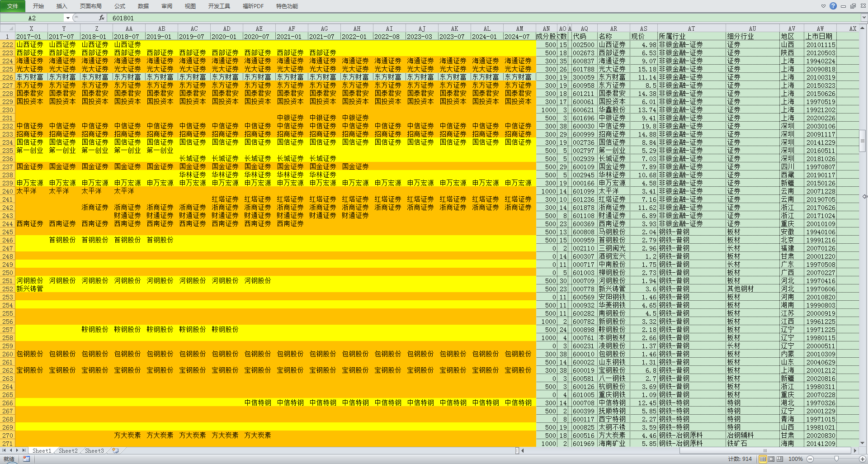Expand the formula bar
Screen dimensions: 868x464
coord(863,18)
